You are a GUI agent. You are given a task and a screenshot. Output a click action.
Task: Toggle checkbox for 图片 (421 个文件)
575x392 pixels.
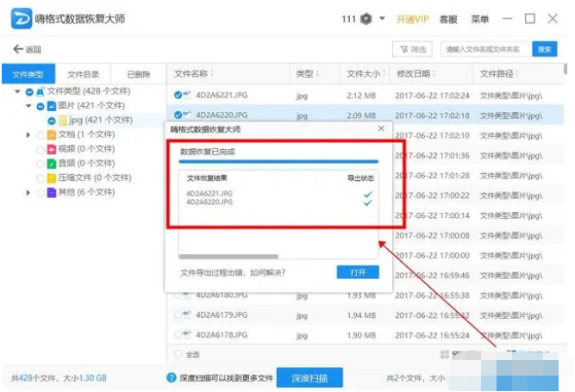tap(41, 106)
